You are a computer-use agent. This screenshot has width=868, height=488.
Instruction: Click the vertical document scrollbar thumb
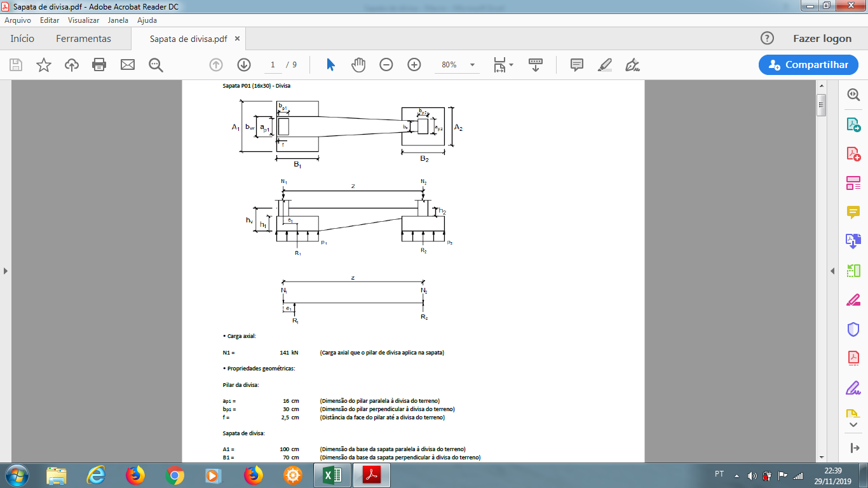point(822,104)
